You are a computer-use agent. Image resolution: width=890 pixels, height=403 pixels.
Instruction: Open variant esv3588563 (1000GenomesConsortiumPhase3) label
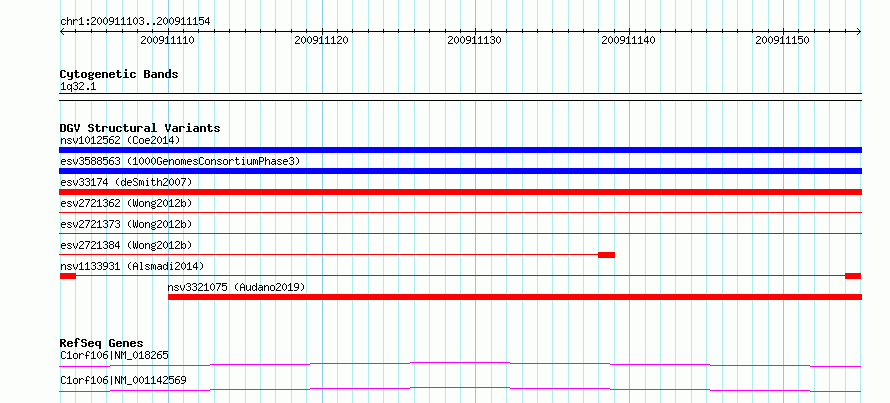(180, 161)
